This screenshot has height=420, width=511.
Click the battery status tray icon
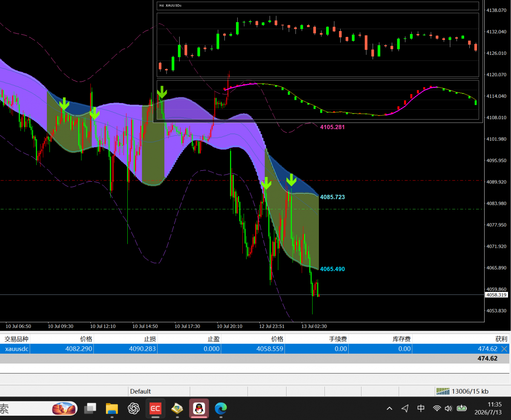coord(462,409)
